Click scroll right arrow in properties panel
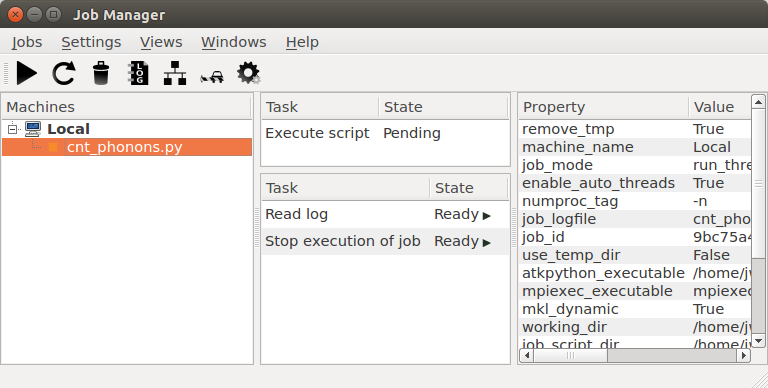 tap(744, 356)
